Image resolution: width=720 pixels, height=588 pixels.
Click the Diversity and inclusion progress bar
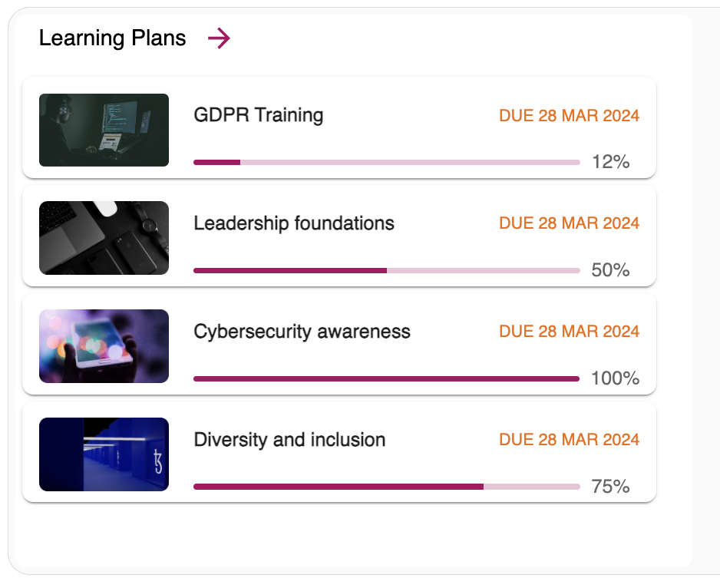[386, 487]
